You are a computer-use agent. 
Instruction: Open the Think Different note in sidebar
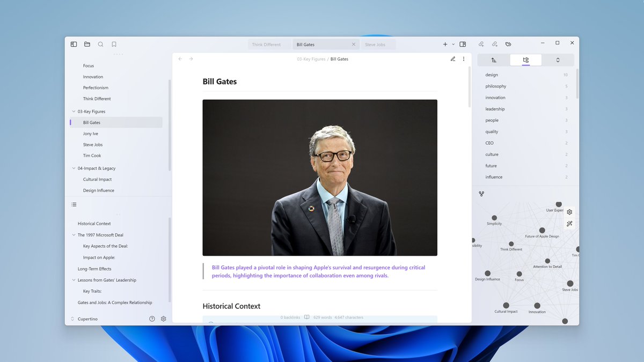(97, 99)
